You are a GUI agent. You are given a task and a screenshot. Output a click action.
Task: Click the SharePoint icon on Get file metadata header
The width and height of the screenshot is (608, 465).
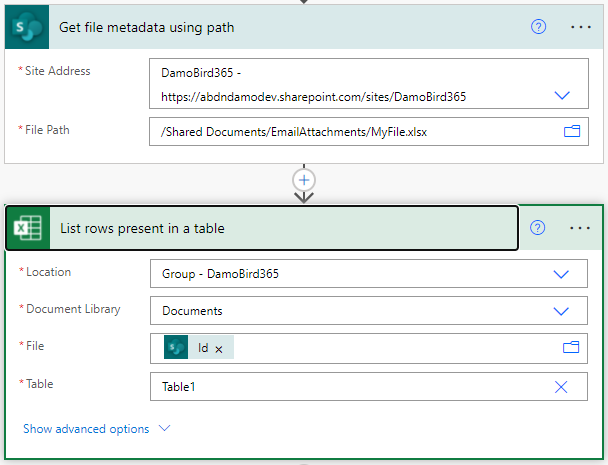[27, 27]
